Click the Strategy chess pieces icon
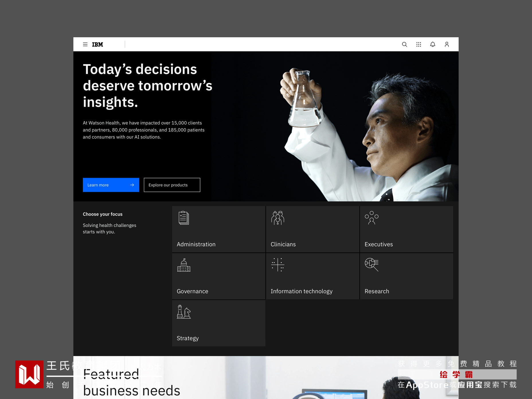This screenshot has width=532, height=399. [x=184, y=312]
